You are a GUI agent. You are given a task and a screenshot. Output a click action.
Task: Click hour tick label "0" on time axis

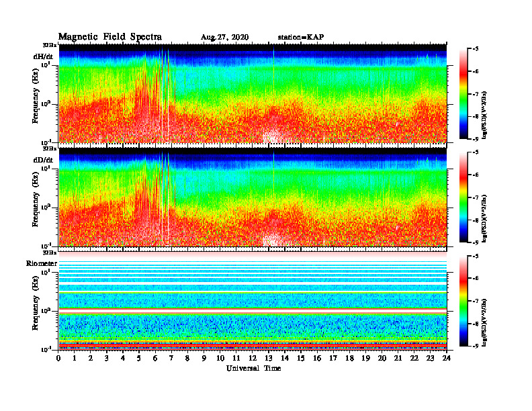pos(58,358)
